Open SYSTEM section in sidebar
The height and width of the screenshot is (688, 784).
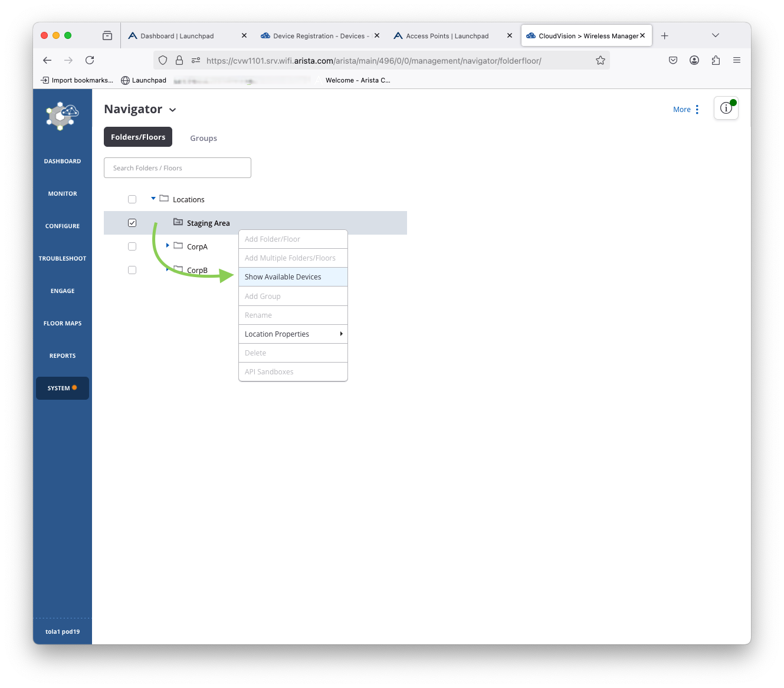63,388
